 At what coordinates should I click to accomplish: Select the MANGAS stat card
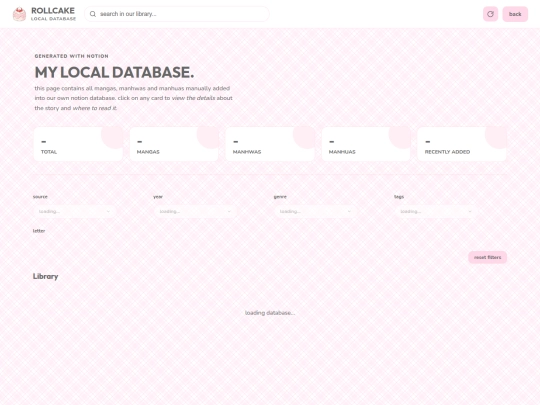coord(174,144)
